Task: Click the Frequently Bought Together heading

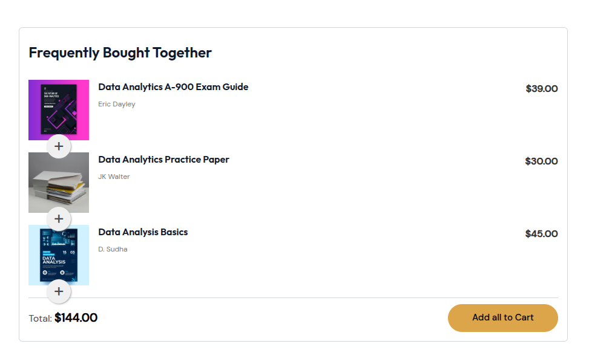Action: coord(120,53)
